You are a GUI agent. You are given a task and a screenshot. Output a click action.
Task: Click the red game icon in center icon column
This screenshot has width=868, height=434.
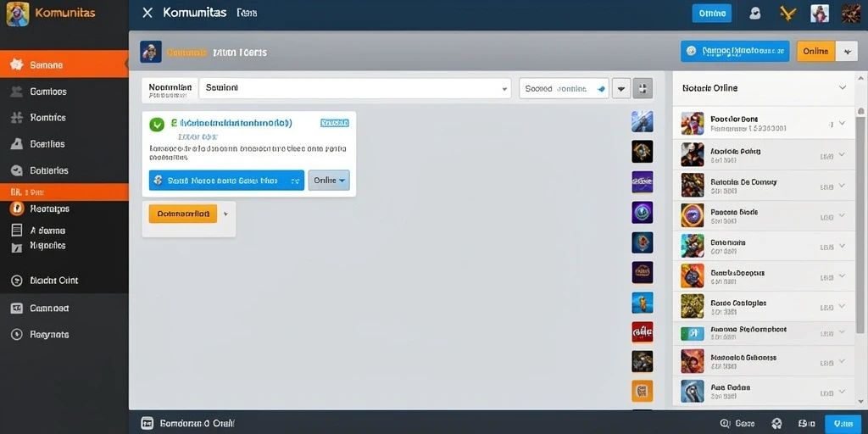pos(643,332)
